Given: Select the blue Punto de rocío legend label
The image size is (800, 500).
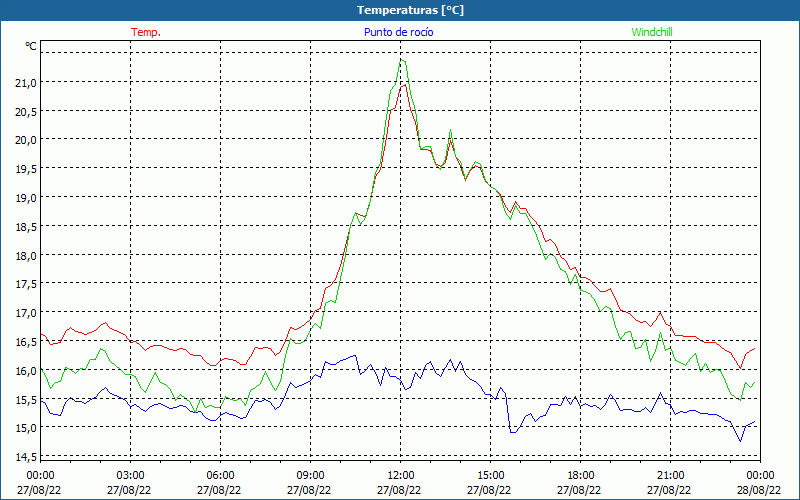Looking at the screenshot, I should 398,32.
